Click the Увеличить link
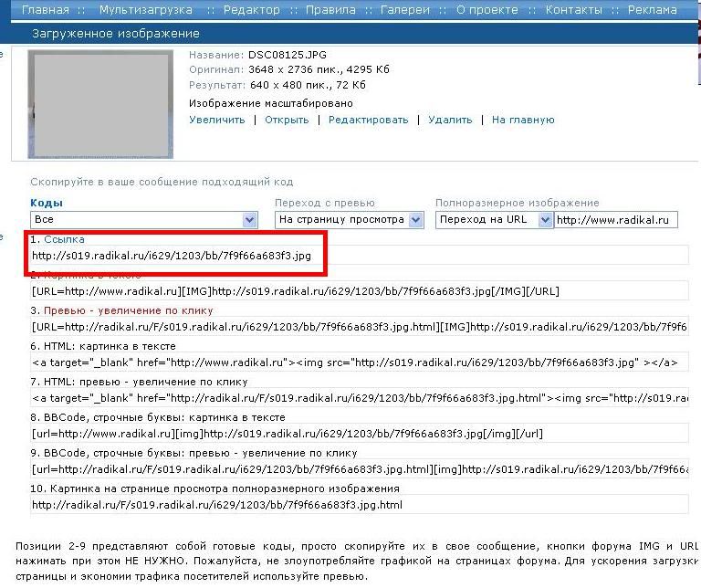 217,120
